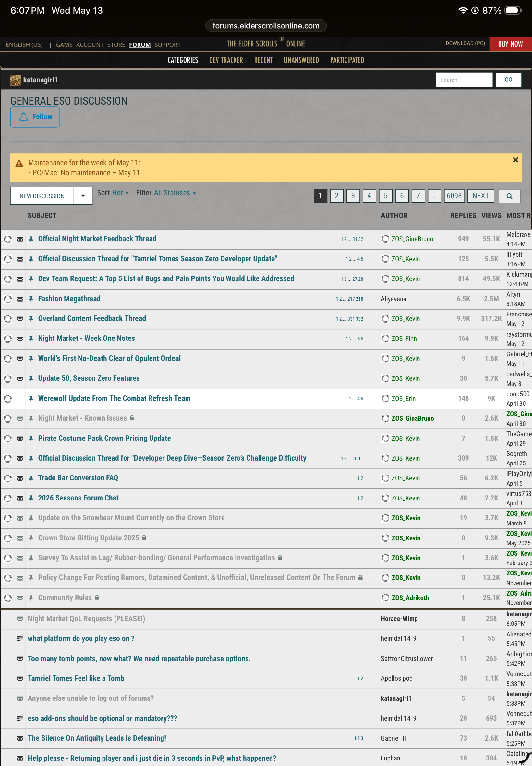Image resolution: width=532 pixels, height=766 pixels.
Task: Open Too many tomb points discussion
Action: tap(139, 659)
